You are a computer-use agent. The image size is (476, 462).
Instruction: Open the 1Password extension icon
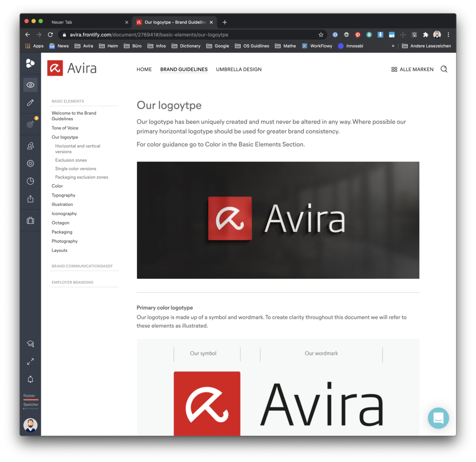[335, 35]
